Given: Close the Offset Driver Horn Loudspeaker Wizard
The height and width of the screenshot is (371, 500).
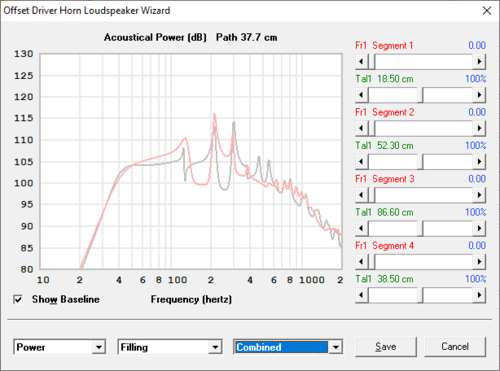Looking at the screenshot, I should (x=487, y=11).
